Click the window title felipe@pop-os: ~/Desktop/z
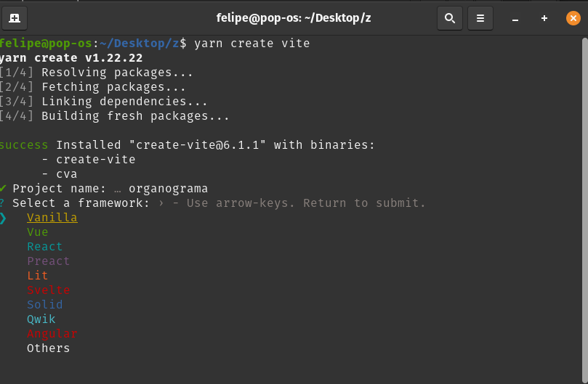This screenshot has height=384, width=588. point(294,17)
